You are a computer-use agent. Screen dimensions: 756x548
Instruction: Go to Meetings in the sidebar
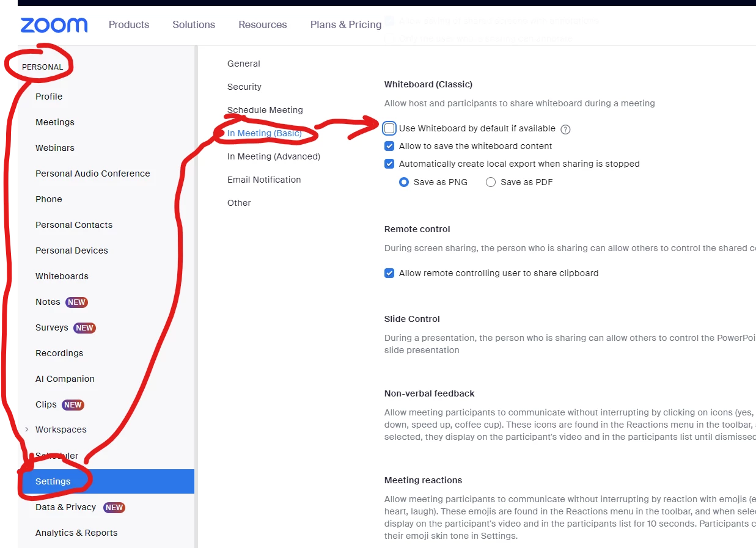pyautogui.click(x=55, y=122)
